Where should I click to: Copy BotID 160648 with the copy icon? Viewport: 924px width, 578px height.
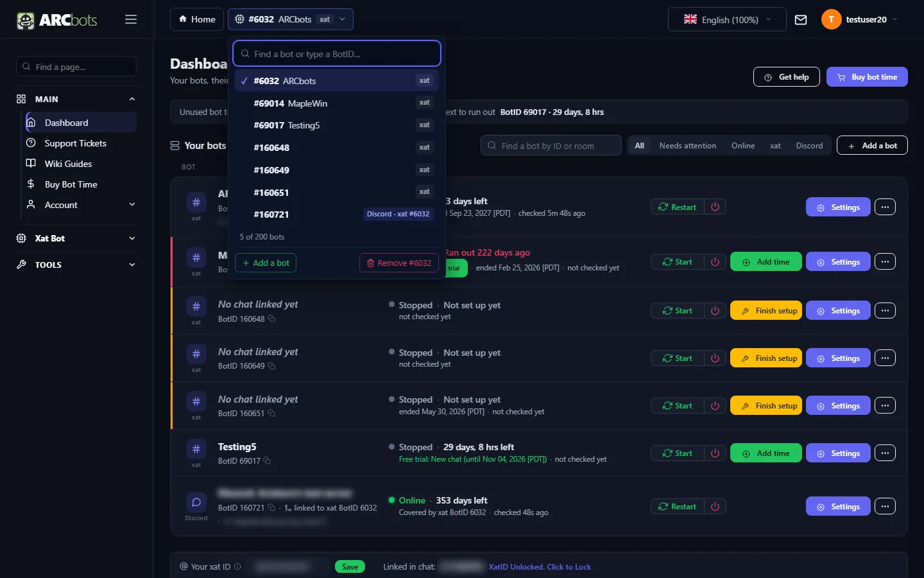point(272,319)
